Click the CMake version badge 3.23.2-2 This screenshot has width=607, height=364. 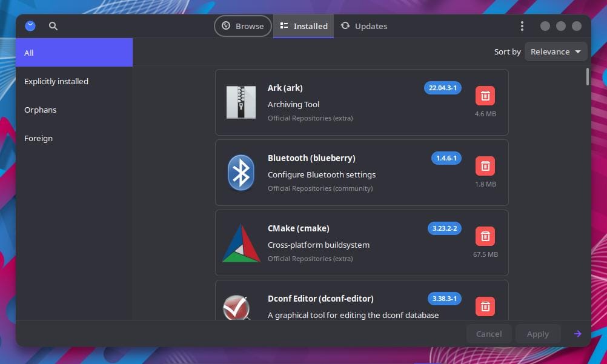[445, 228]
